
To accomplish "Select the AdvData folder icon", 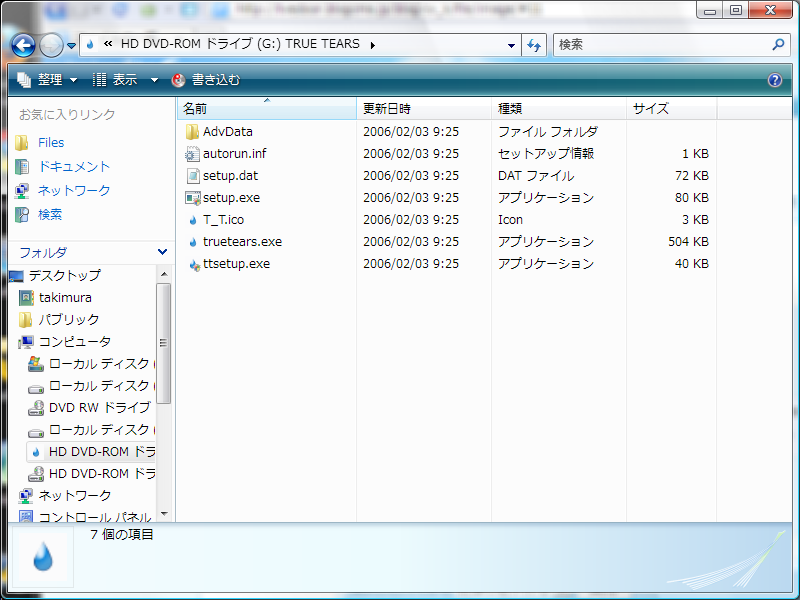I will pyautogui.click(x=192, y=132).
